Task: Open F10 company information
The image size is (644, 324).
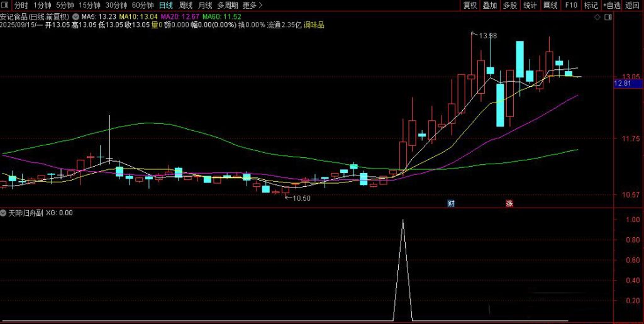Action: (571, 6)
